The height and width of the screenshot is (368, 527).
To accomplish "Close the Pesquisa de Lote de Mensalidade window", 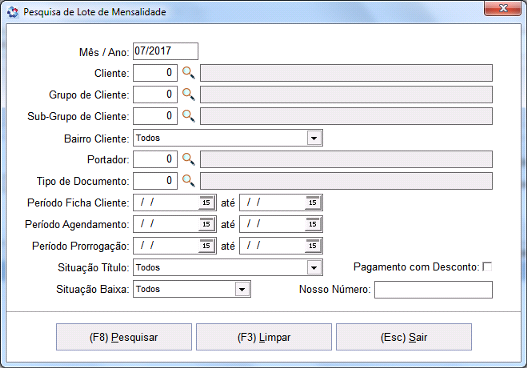I will (502, 8).
